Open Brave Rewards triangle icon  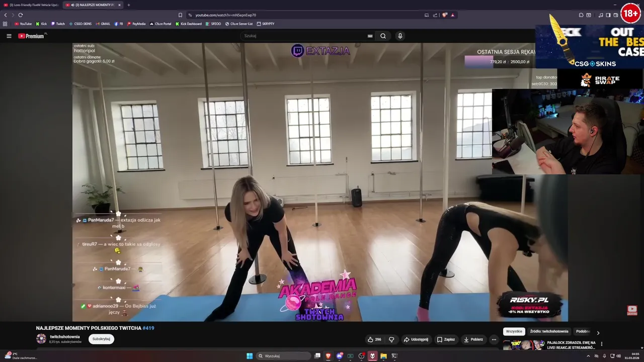[x=452, y=15]
